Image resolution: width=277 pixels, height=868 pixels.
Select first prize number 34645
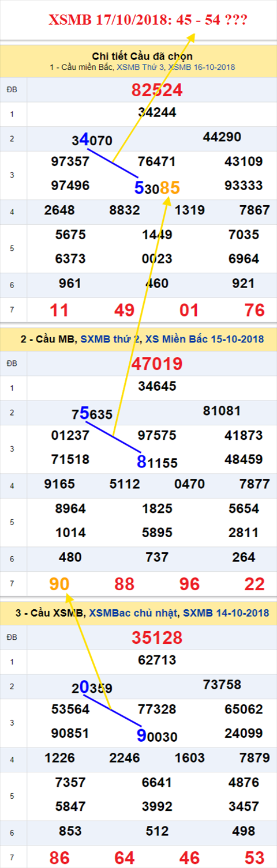tap(157, 387)
